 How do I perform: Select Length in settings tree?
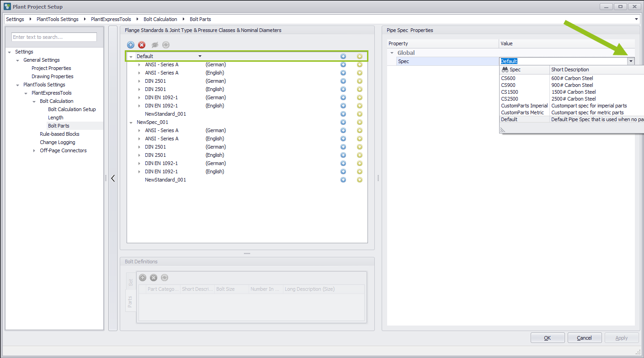coord(56,118)
